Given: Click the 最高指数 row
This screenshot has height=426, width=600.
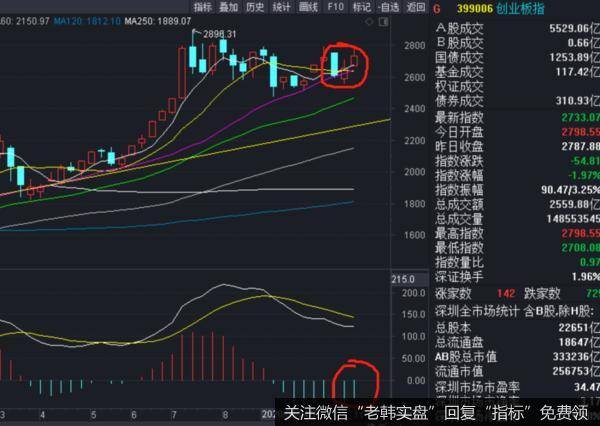Looking at the screenshot, I should click(517, 233).
